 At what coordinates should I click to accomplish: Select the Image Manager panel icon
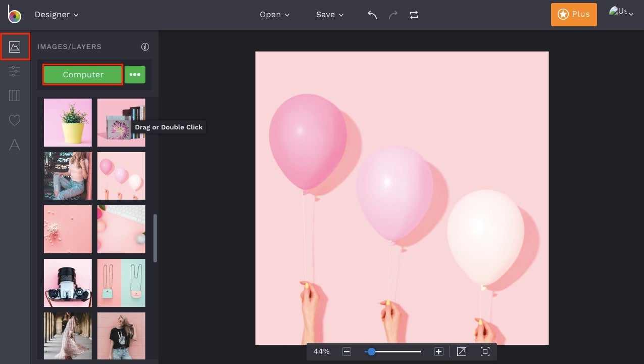(x=15, y=47)
